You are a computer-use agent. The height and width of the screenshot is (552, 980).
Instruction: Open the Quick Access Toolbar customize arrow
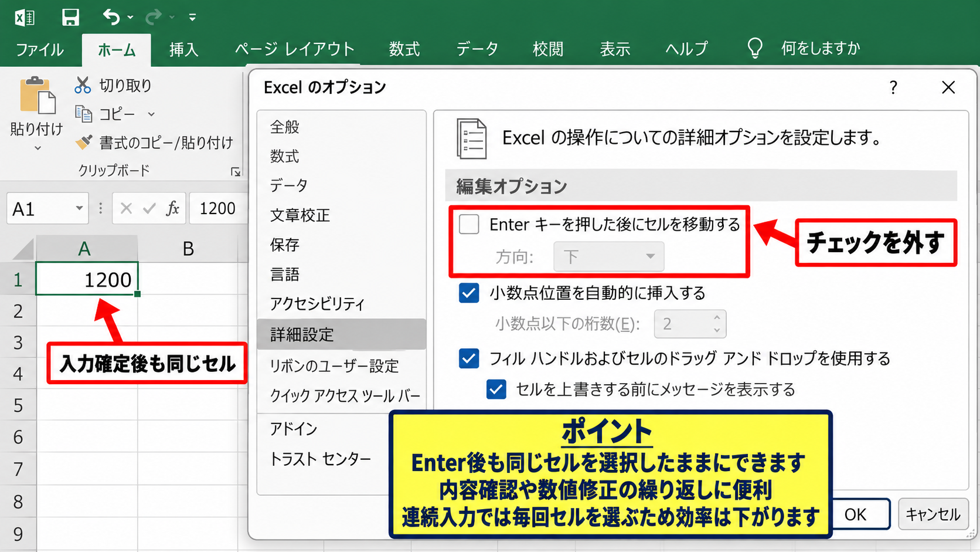192,18
